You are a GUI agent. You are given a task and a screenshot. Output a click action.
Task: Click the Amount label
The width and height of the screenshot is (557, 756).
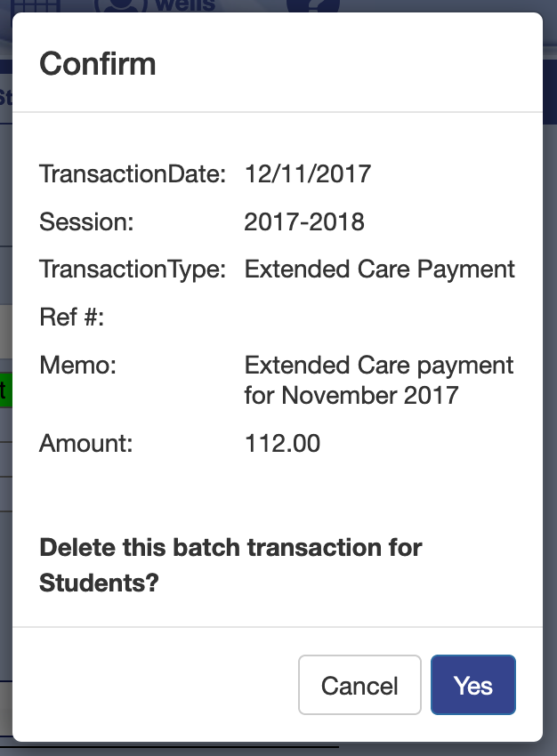click(86, 443)
